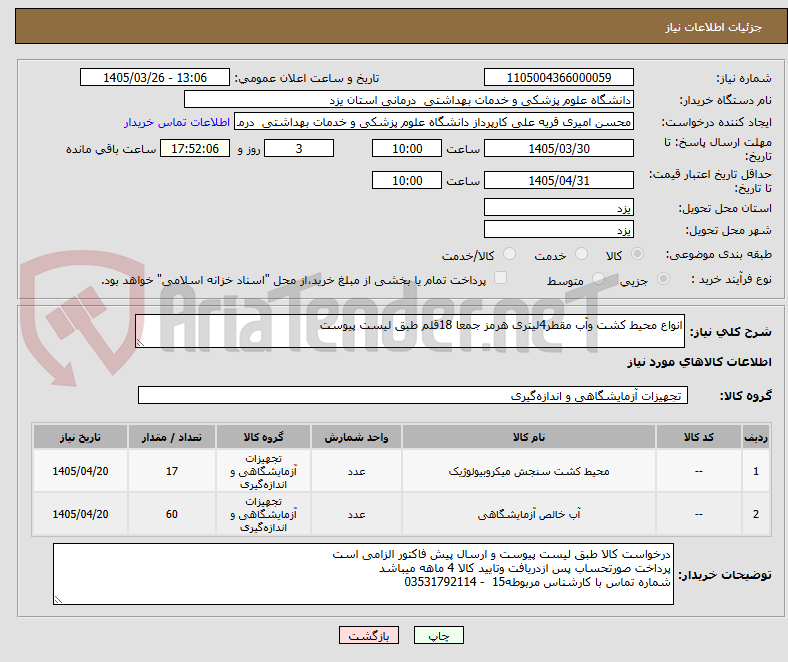The image size is (788, 662).
Task: Click the کد کالا column header
Action: pos(698,437)
